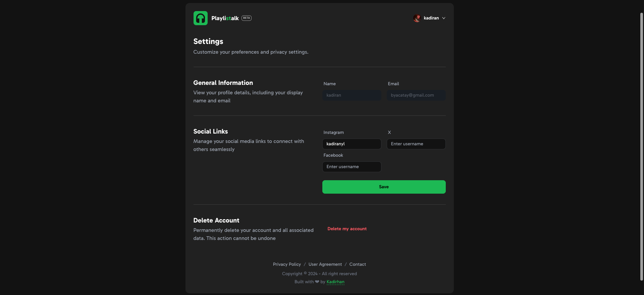Visit the Kadirhan author link
The width and height of the screenshot is (644, 295).
point(335,282)
